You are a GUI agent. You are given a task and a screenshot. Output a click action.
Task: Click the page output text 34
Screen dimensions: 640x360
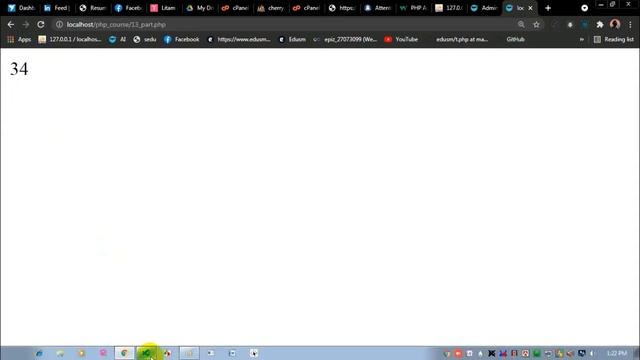19,69
